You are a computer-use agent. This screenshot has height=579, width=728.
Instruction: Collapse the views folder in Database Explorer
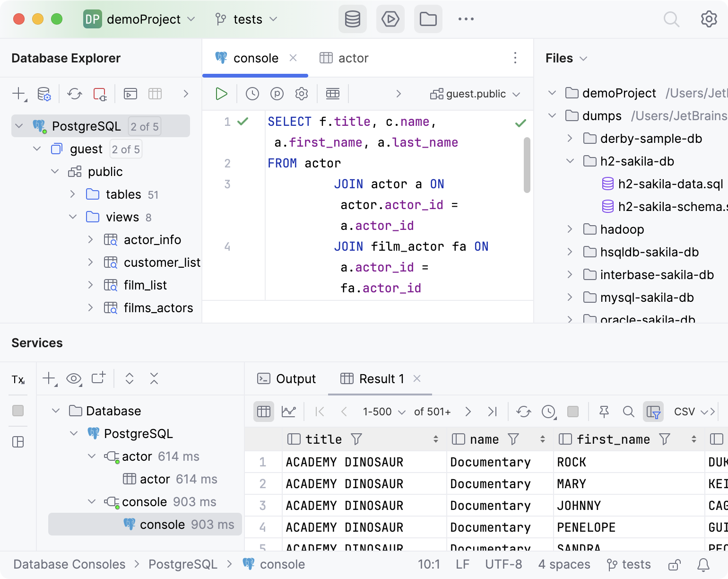pos(73,217)
